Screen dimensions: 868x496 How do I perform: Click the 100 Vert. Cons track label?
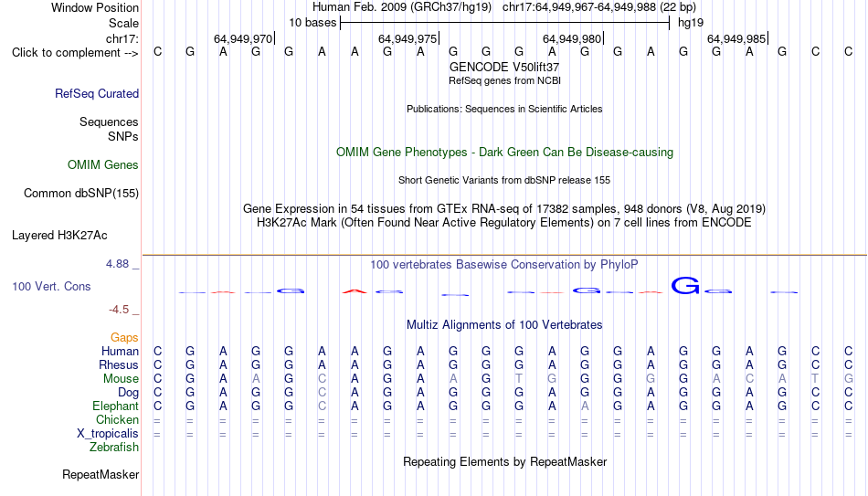tap(51, 286)
